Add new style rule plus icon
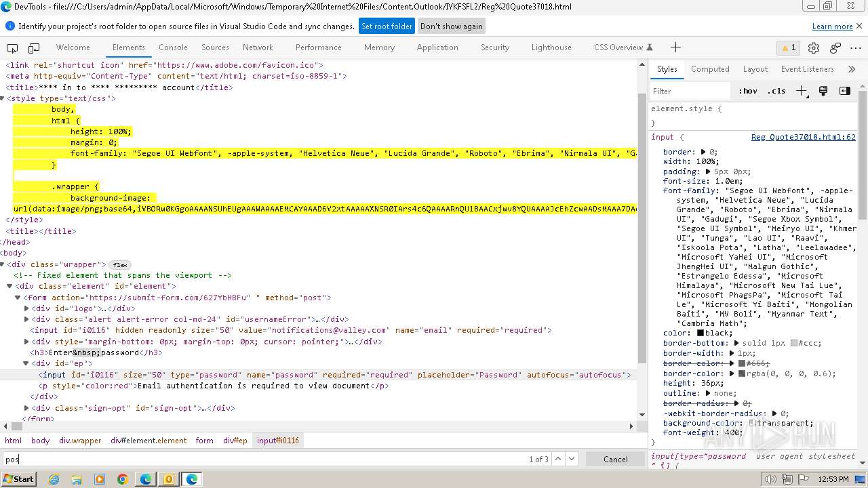868x488 pixels. pos(802,91)
